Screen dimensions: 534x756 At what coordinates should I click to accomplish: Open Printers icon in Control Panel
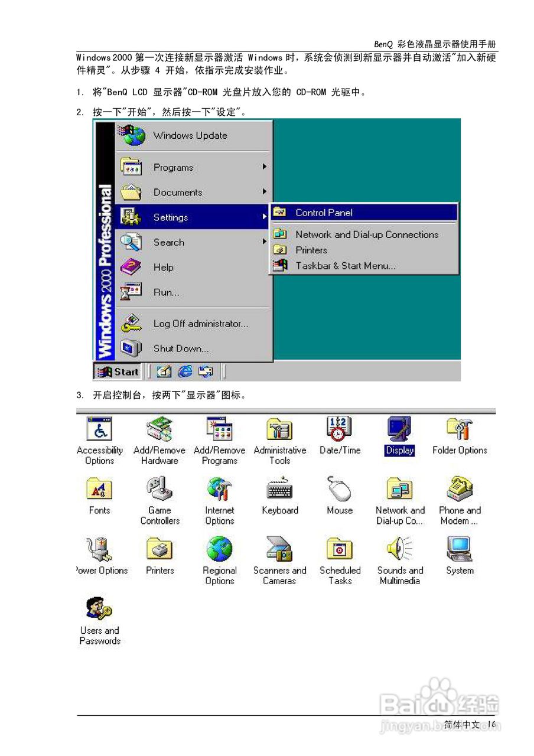(x=159, y=549)
